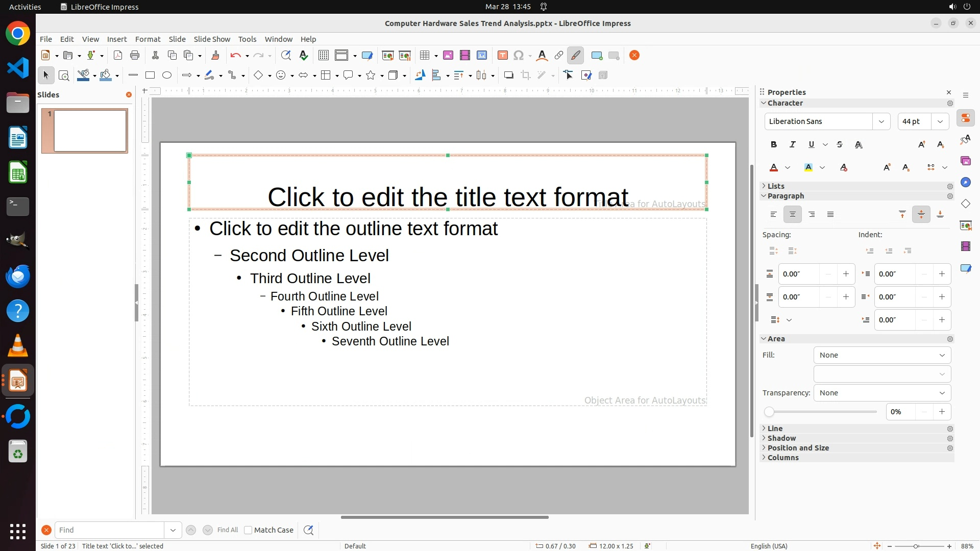This screenshot has height=551, width=980.
Task: Open the Format menu
Action: click(148, 39)
